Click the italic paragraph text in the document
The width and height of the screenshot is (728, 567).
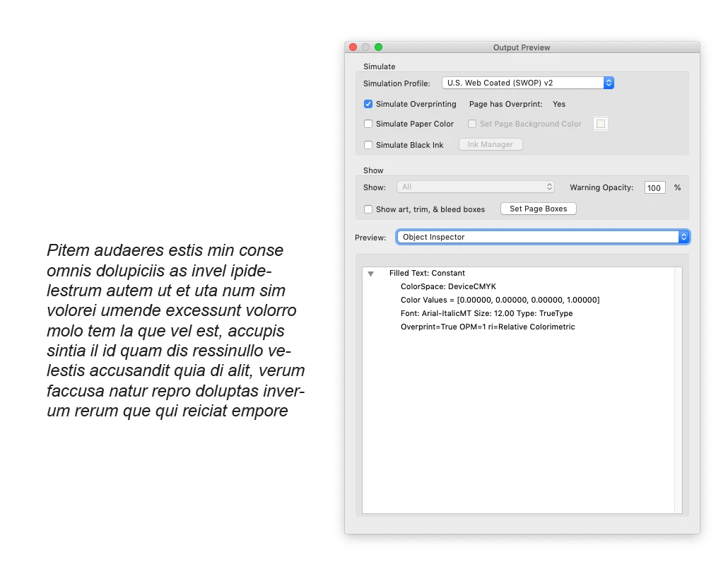(x=175, y=330)
